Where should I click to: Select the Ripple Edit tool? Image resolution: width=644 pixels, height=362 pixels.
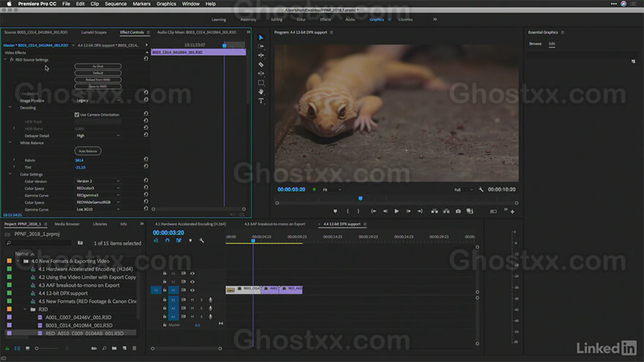click(261, 56)
